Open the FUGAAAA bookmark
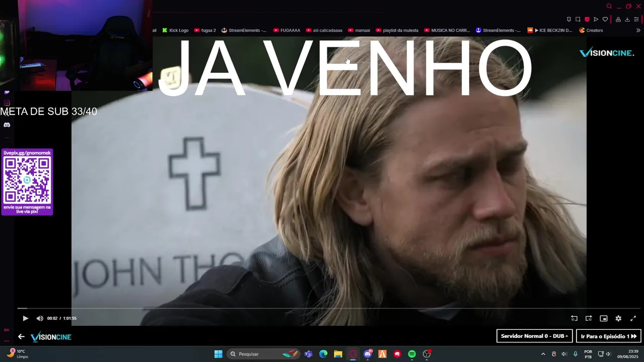The image size is (644, 362). [x=287, y=30]
